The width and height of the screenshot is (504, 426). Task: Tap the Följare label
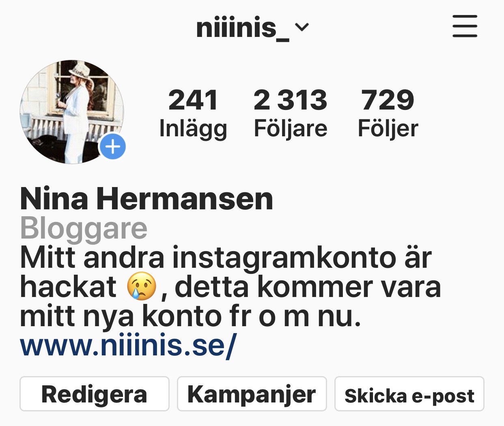click(290, 129)
